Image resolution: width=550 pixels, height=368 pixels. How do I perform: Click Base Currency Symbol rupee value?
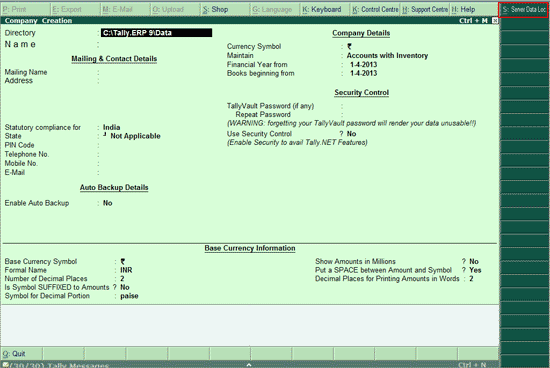click(x=123, y=262)
